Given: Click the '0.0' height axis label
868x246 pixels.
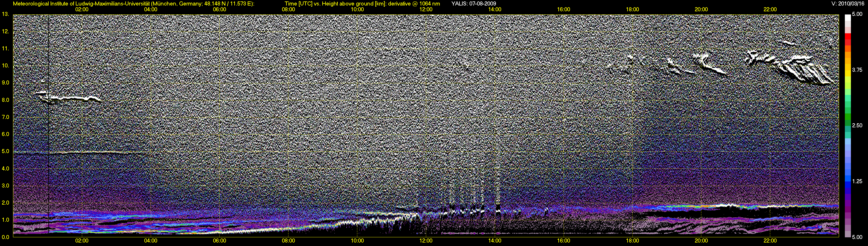Looking at the screenshot, I should click(5, 237).
